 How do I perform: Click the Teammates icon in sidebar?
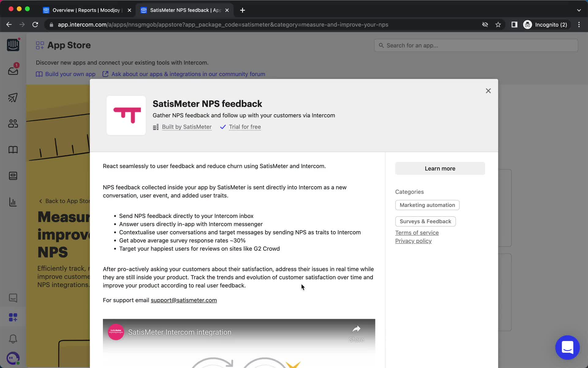tap(13, 123)
